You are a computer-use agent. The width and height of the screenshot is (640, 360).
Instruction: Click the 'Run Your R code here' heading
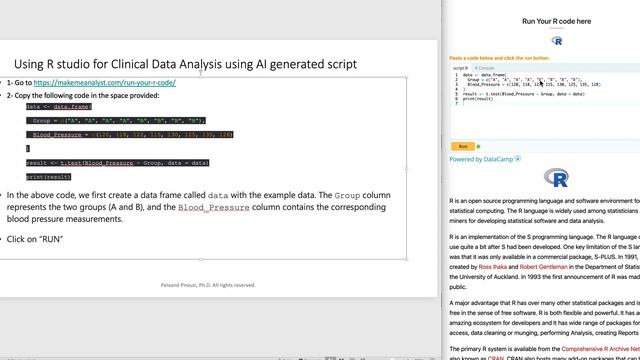point(556,21)
